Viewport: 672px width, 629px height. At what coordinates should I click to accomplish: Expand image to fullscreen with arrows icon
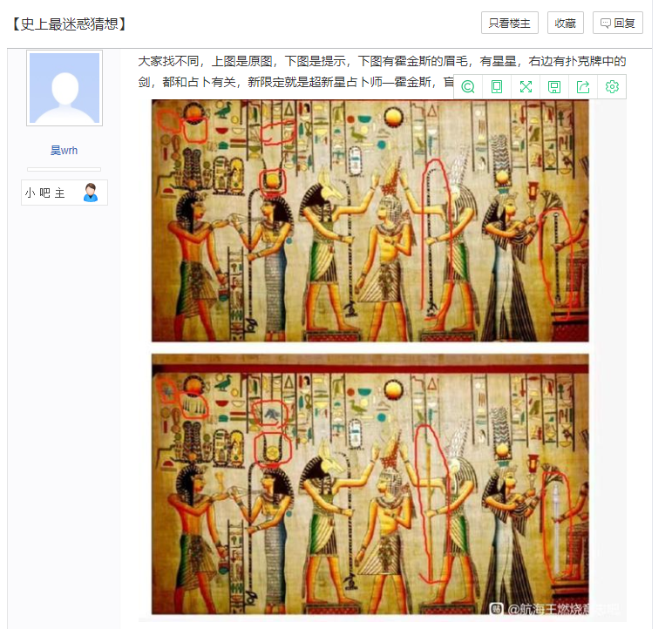(526, 87)
